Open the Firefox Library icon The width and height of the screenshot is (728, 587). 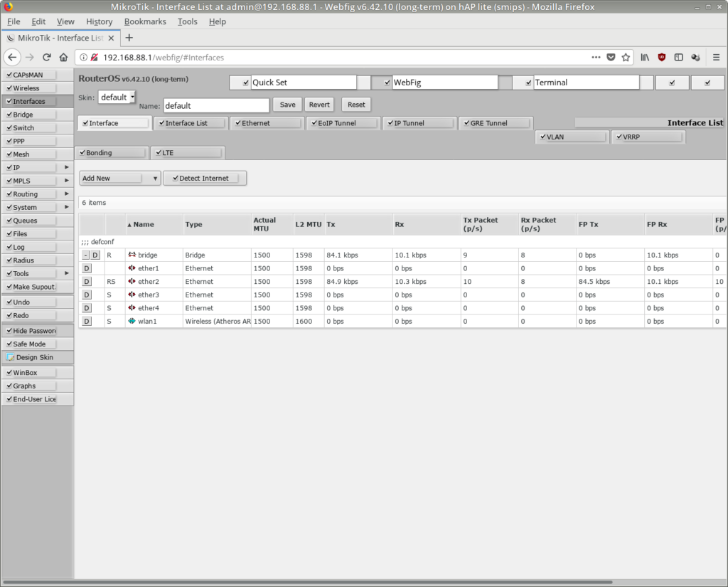click(x=645, y=57)
